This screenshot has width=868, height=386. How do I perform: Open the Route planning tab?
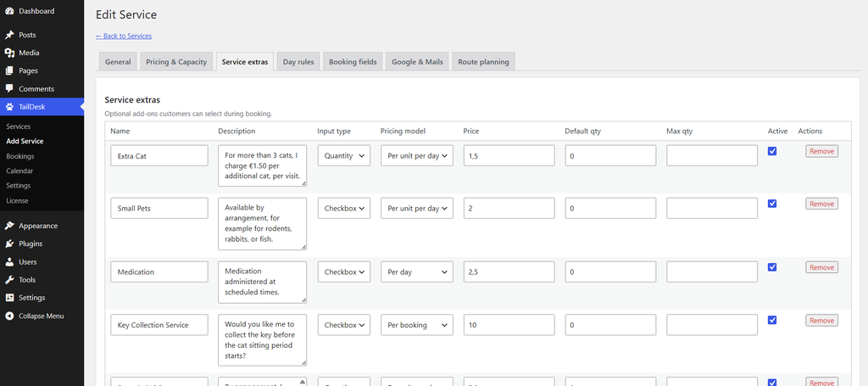click(484, 62)
